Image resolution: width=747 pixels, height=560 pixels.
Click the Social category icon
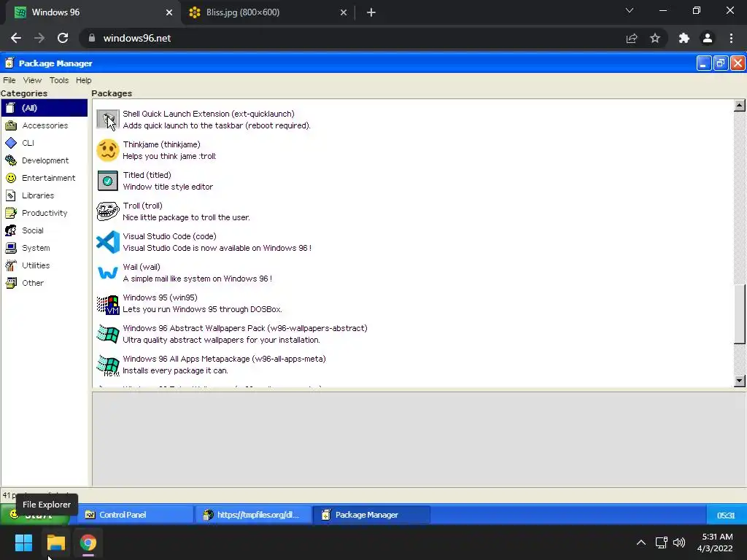click(11, 230)
